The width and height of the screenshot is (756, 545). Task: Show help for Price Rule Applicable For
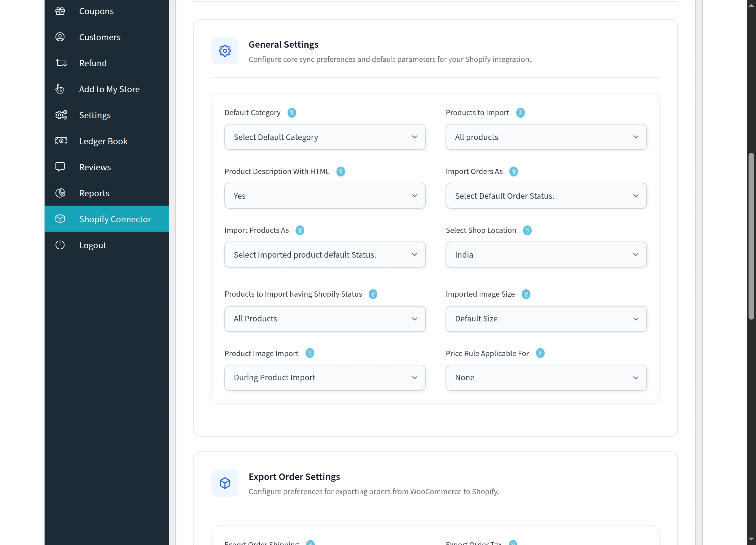540,353
